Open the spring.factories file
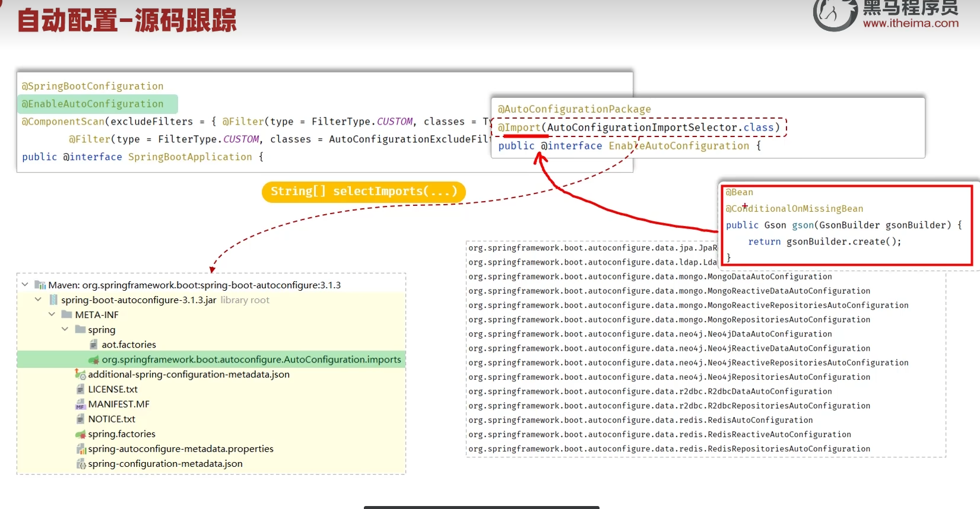980x509 pixels. (122, 434)
